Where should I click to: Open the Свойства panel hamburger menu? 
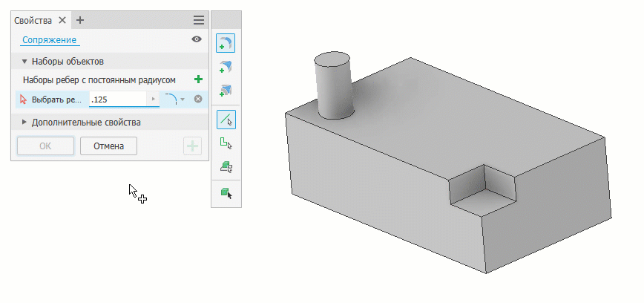pyautogui.click(x=199, y=20)
